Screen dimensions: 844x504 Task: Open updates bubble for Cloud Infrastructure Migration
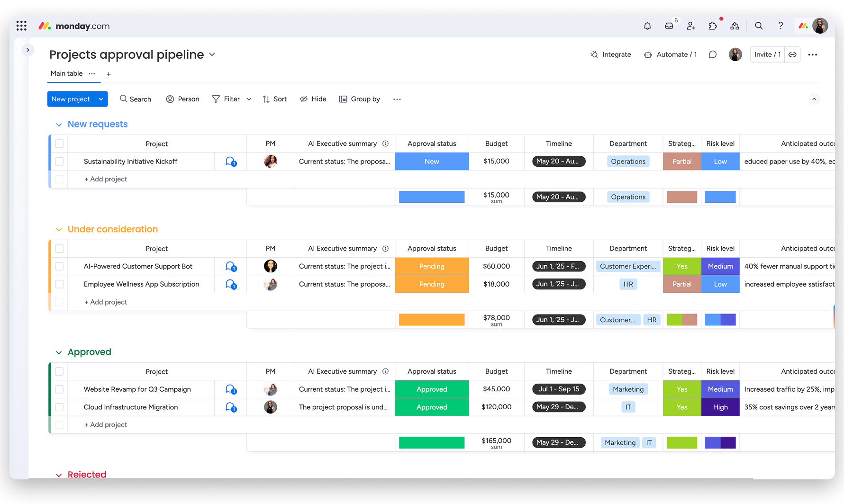[231, 407]
